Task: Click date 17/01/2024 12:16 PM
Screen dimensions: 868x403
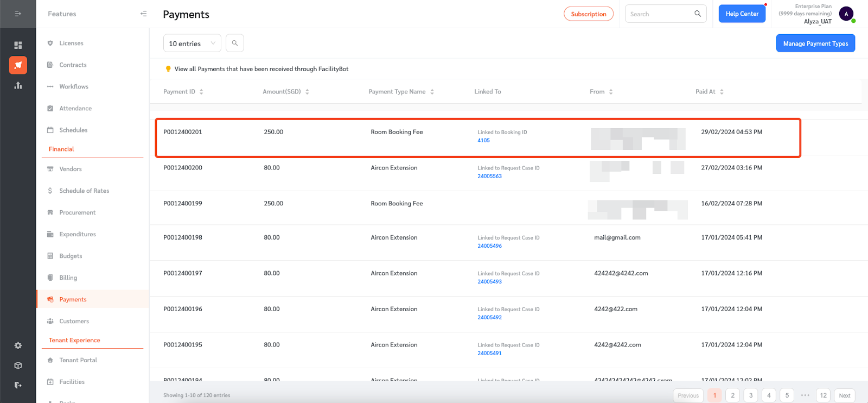Action: pos(731,273)
